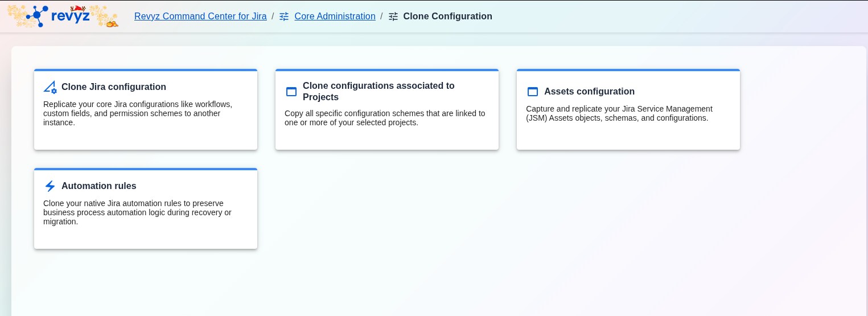Click the description about cloning native automation rules
Viewport: 868px width, 316px height.
[x=137, y=212]
